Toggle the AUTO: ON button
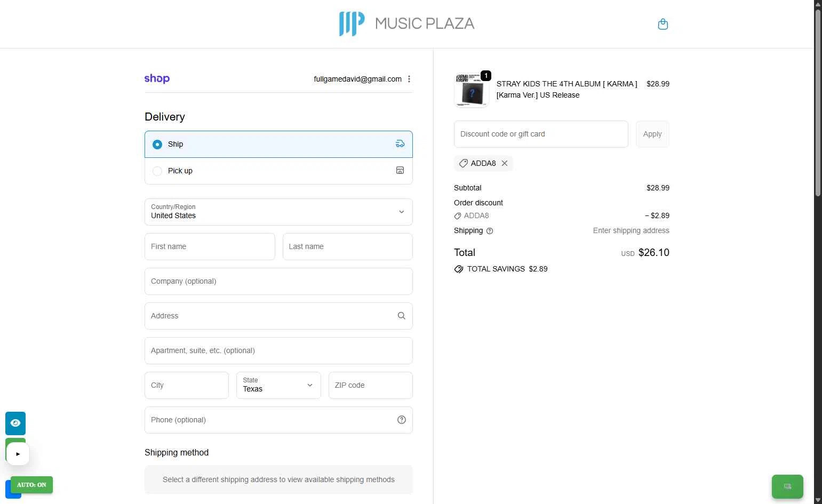Viewport: 822px width, 504px height. coord(31,485)
